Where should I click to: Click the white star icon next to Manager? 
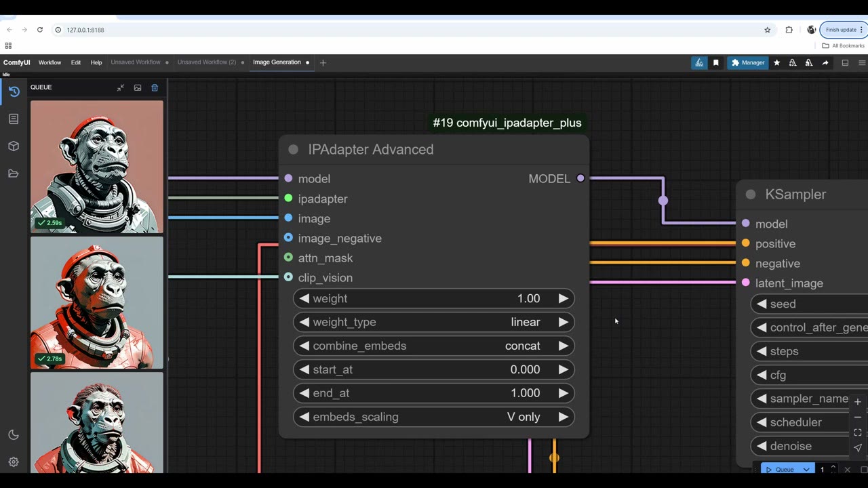coord(776,63)
